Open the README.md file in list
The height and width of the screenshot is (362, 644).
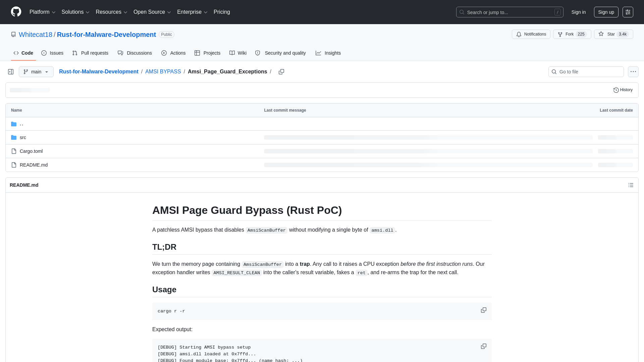[x=34, y=165]
